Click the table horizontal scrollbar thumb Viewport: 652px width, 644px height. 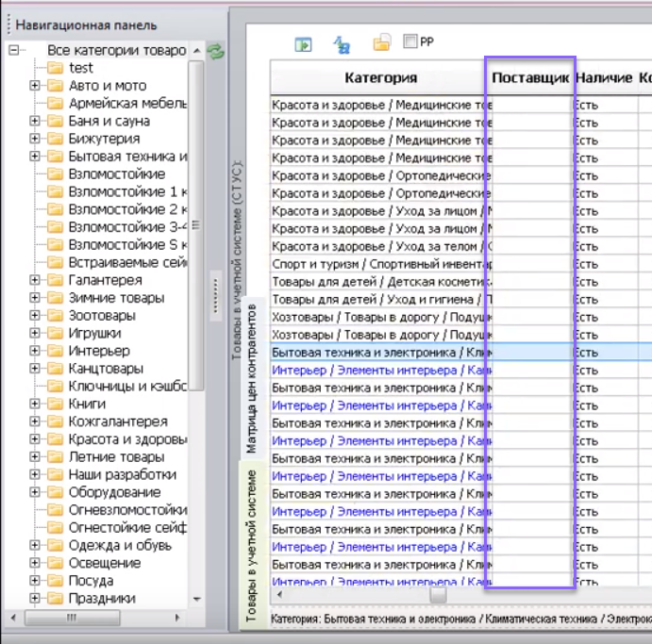pyautogui.click(x=438, y=595)
